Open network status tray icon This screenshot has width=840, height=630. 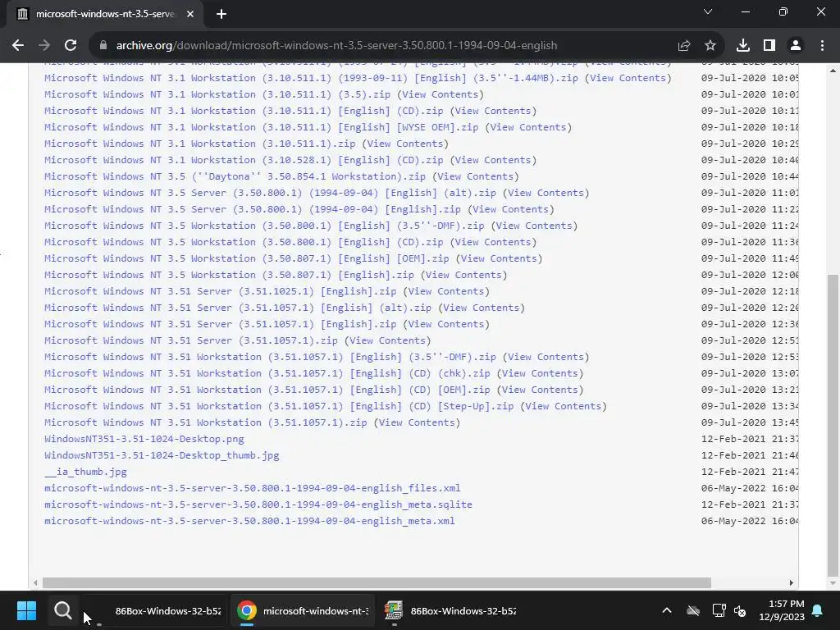[719, 610]
